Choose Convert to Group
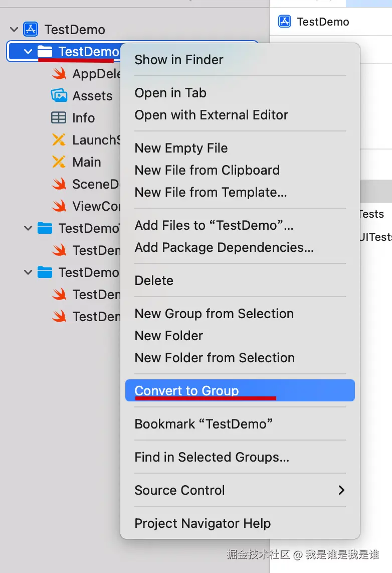Viewport: 392px width, 573px height. coord(186,390)
